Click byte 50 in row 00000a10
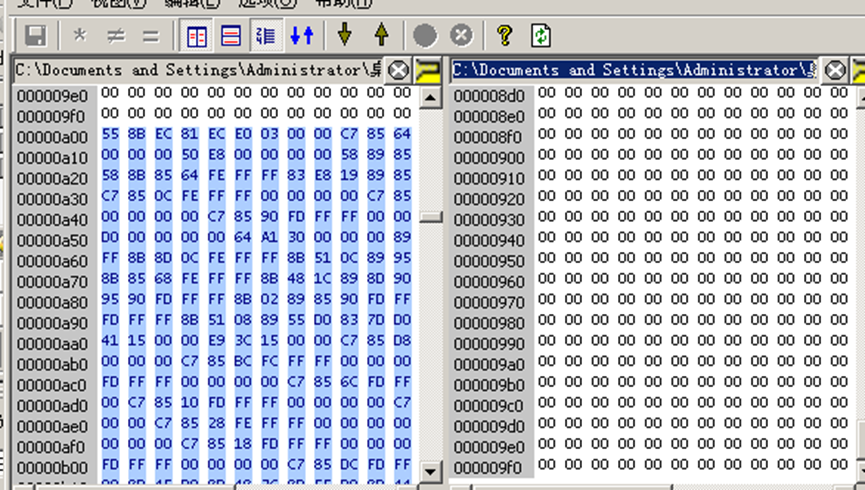865x490 pixels. click(190, 155)
